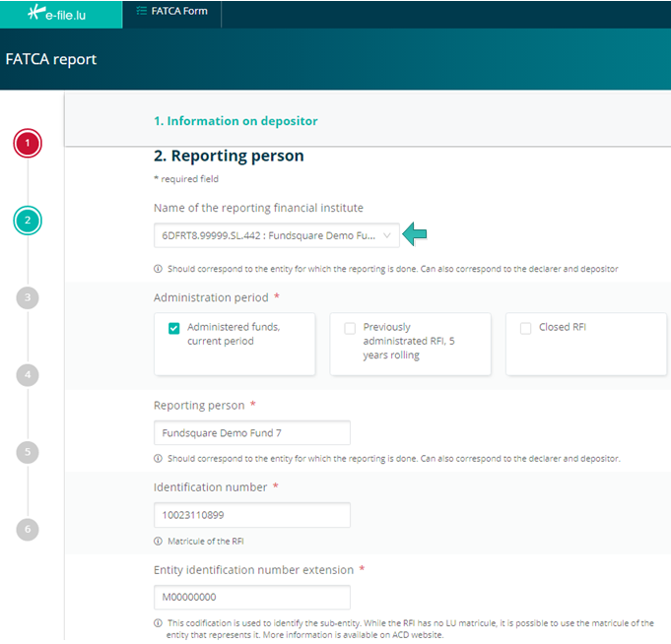Image resolution: width=671 pixels, height=644 pixels.
Task: Click the dropdown chevron beside Fundsquare Demo
Action: click(387, 235)
